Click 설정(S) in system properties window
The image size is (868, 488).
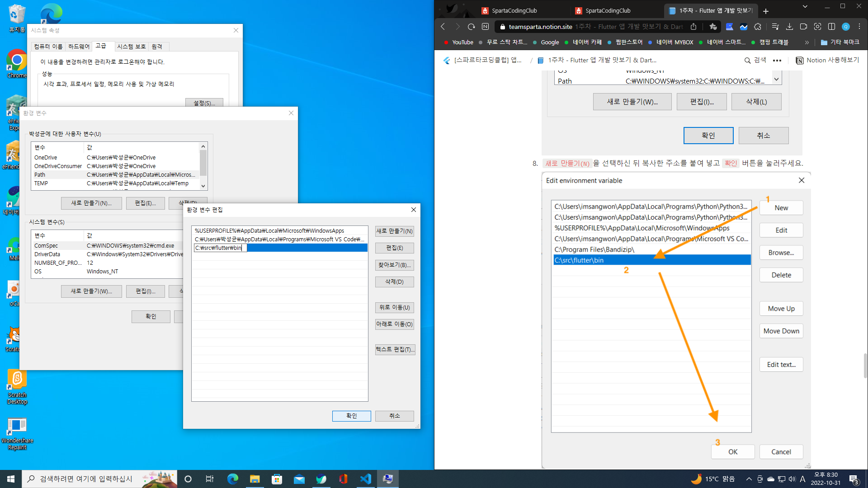(204, 103)
